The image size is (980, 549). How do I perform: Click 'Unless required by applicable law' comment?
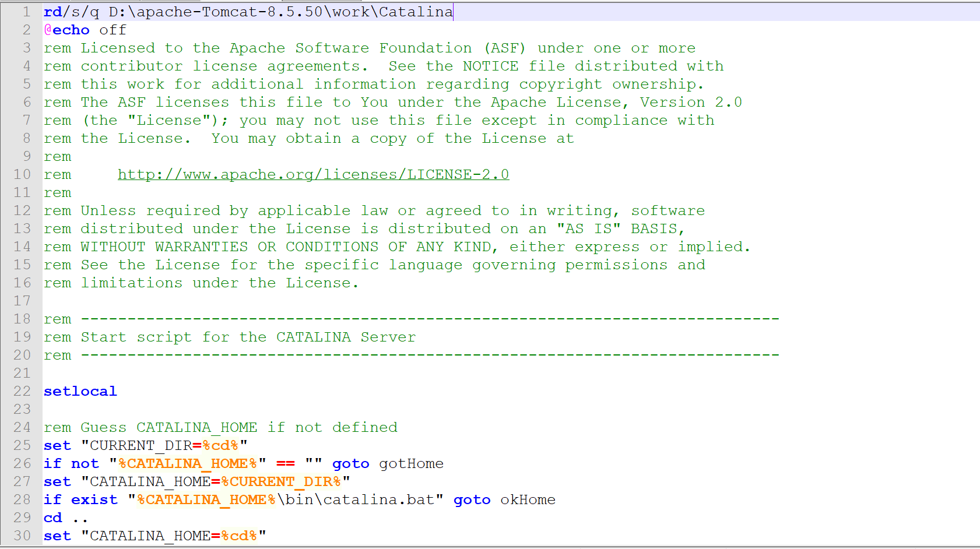(x=234, y=210)
